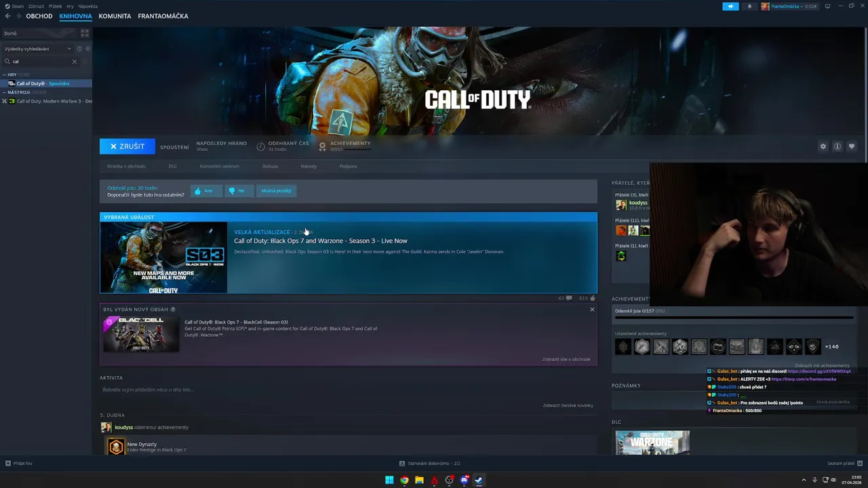This screenshot has width=868, height=488.
Task: Select Call of Duty: Modern Warfare 3 tool entry
Action: pos(46,101)
